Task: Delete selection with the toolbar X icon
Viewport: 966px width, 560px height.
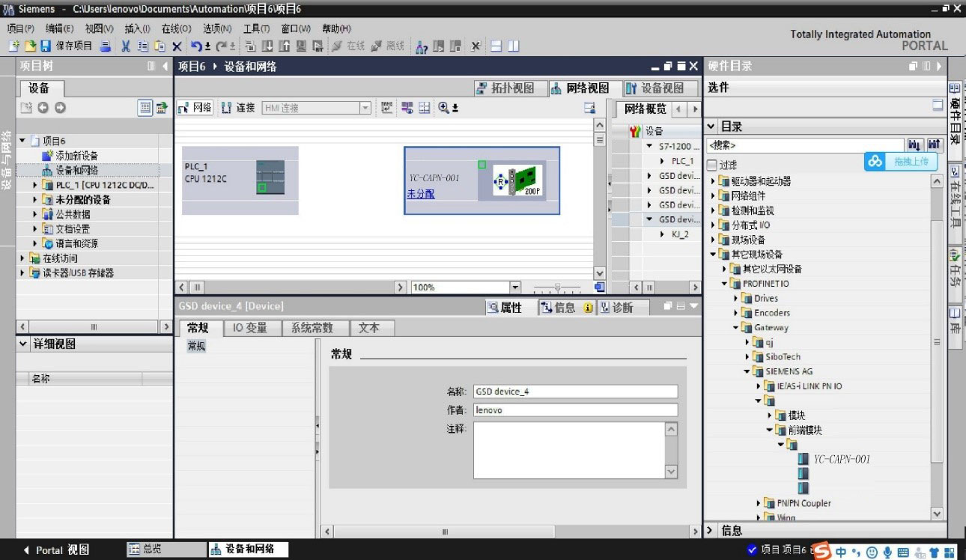Action: 177,46
